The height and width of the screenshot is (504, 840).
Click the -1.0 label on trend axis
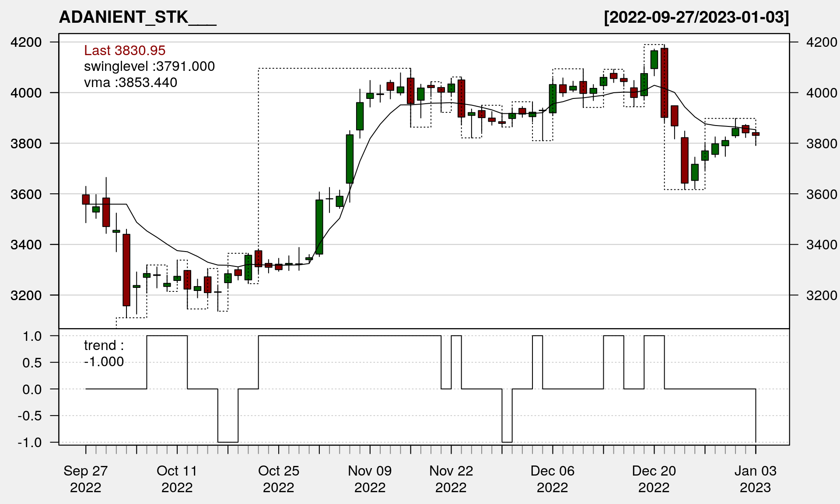(x=30, y=442)
